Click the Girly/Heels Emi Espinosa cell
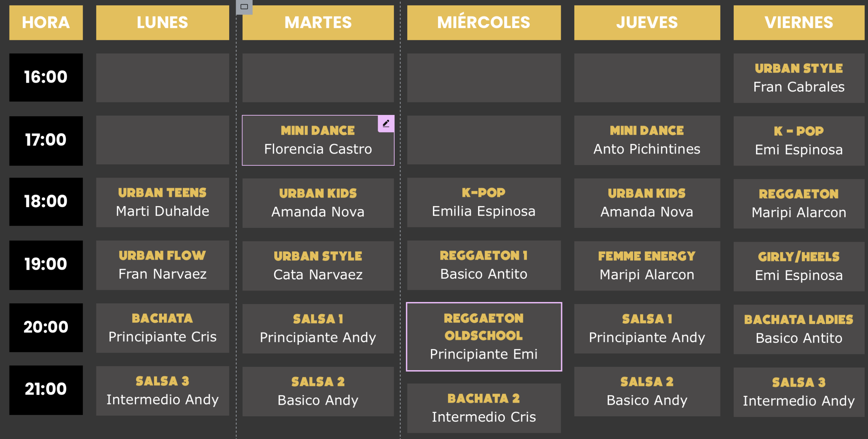868x439 pixels. coord(798,266)
